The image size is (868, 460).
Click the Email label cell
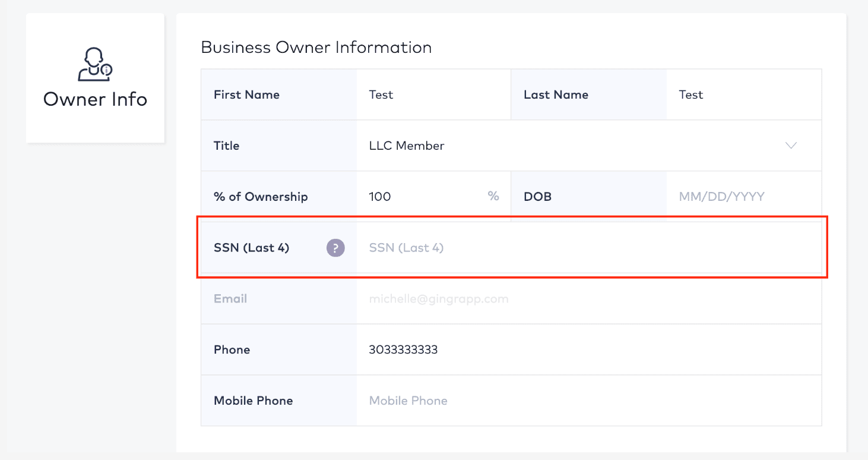[x=279, y=299]
